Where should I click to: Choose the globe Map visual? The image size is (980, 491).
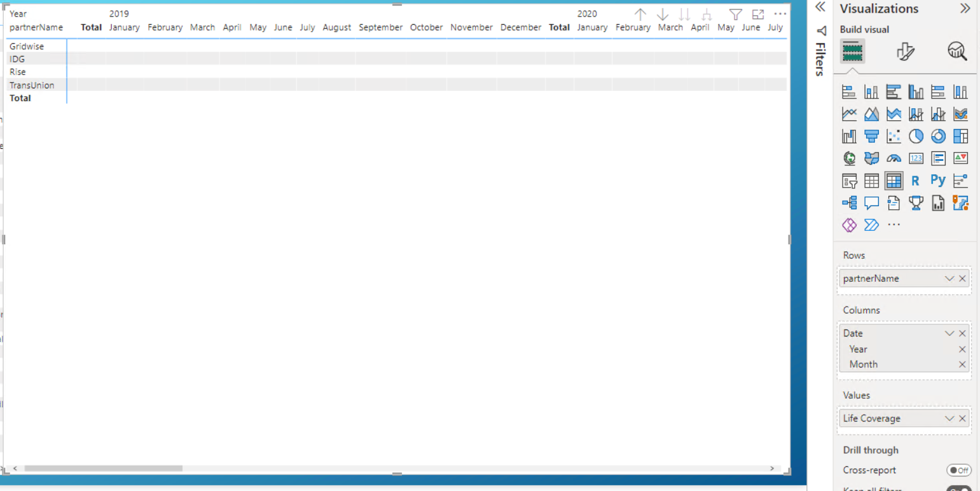point(849,158)
